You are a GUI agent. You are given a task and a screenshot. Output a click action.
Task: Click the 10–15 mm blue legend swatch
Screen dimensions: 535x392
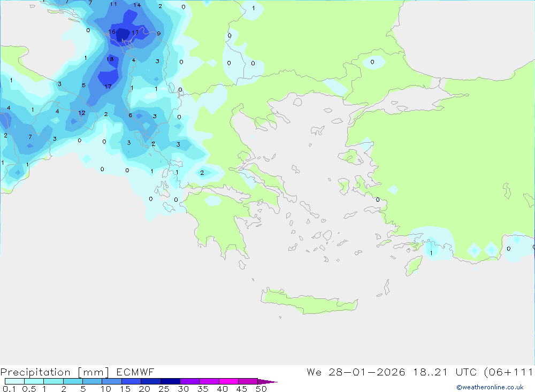[112, 381]
